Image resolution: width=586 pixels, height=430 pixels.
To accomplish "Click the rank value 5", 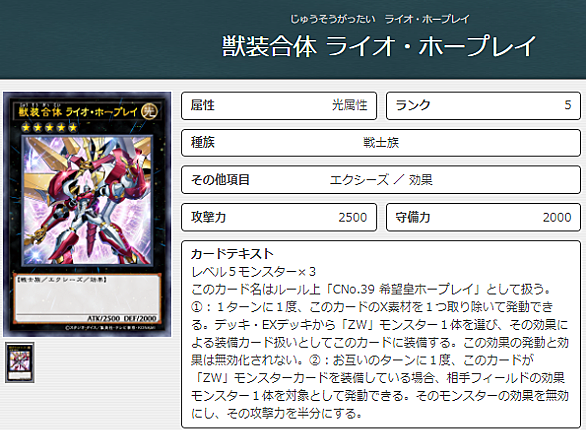I will (568, 105).
